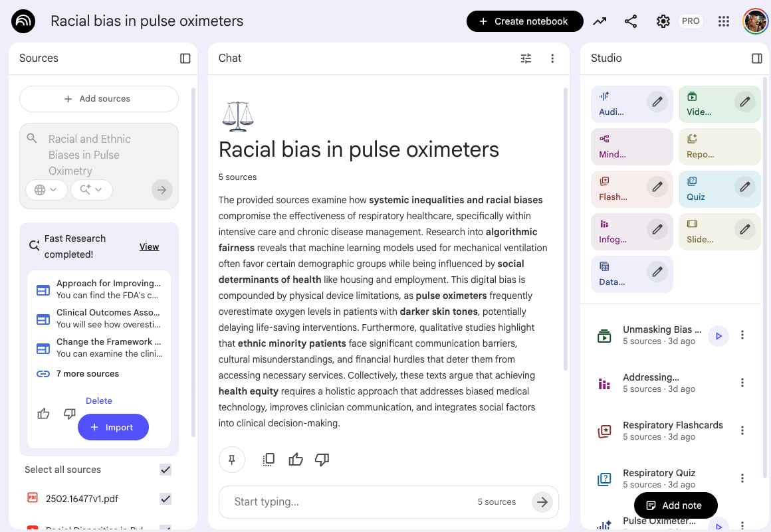Open the account profile avatar
The height and width of the screenshot is (532, 771).
pyautogui.click(x=755, y=21)
